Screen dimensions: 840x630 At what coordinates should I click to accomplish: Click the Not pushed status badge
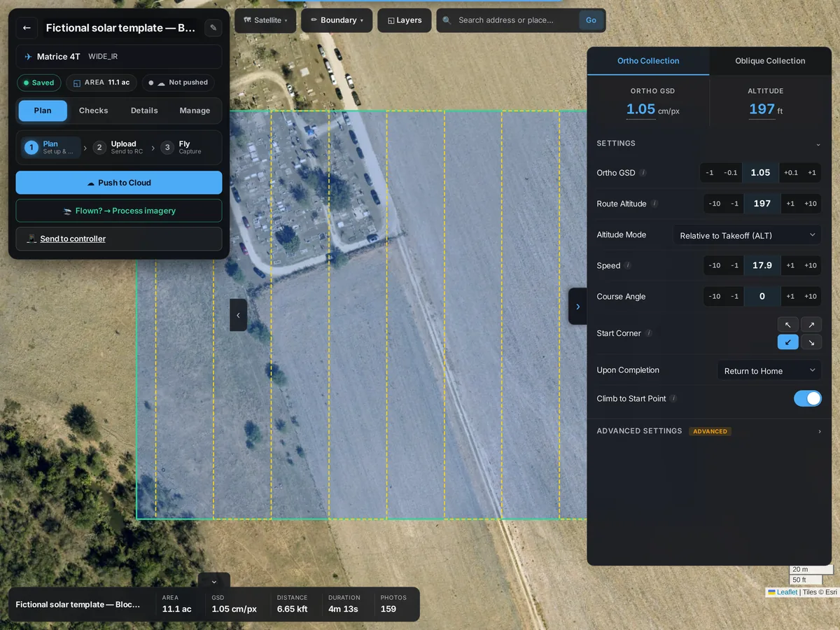178,83
